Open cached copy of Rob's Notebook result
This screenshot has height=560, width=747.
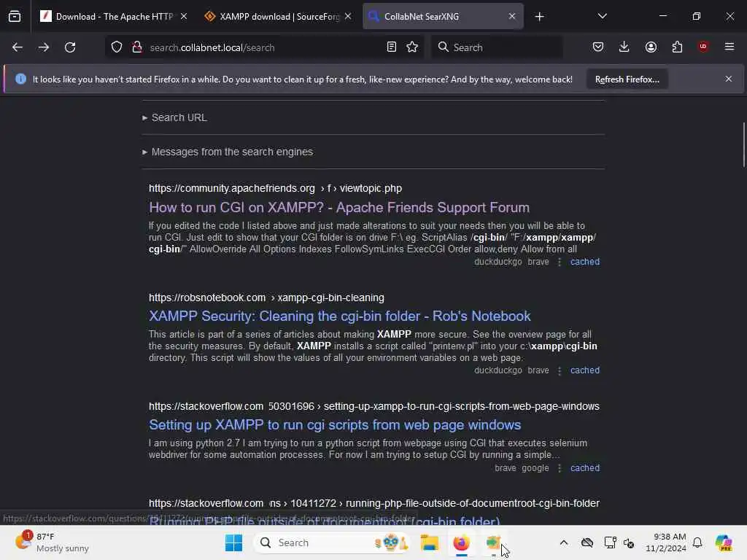coord(585,370)
